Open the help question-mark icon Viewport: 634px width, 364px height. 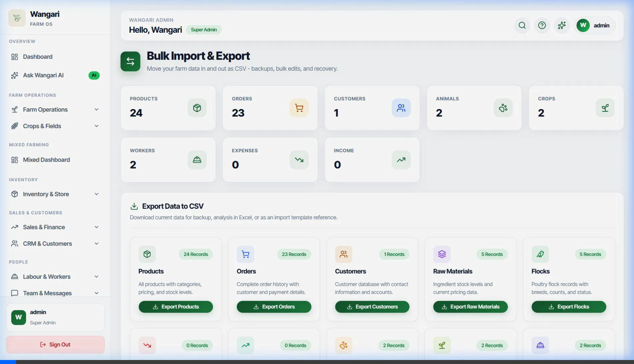coord(542,25)
